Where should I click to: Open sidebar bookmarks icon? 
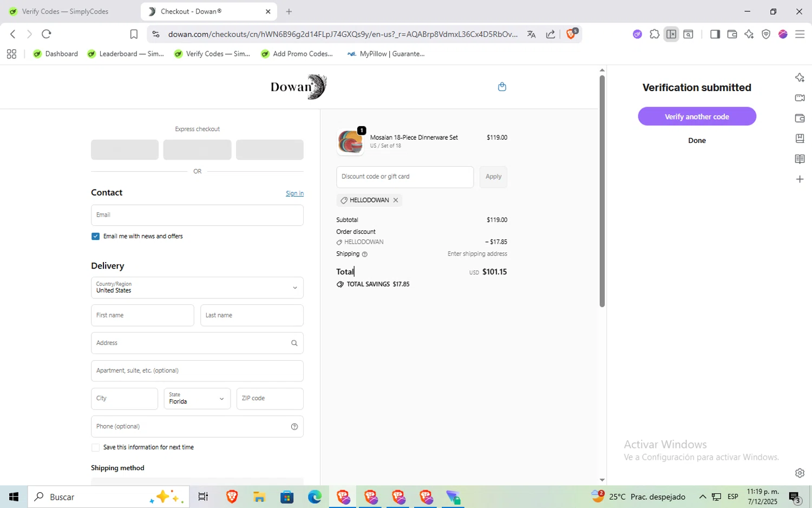(800, 138)
